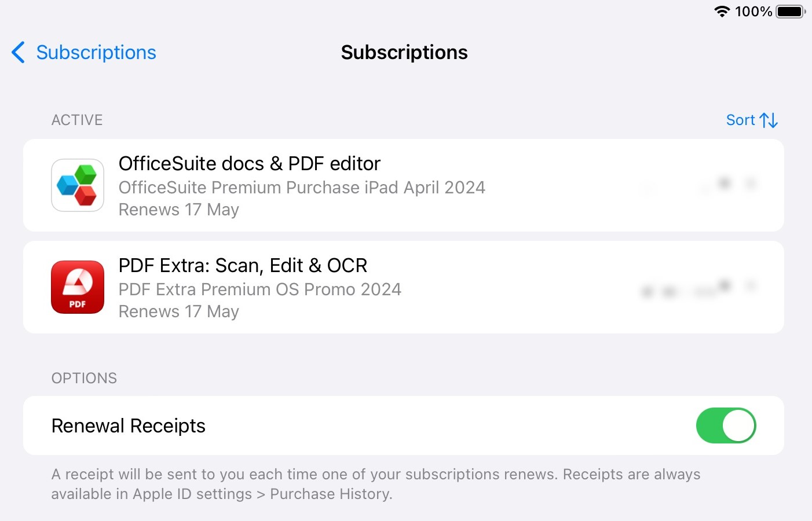Tap the OfficeSuite app icon

coord(78,185)
